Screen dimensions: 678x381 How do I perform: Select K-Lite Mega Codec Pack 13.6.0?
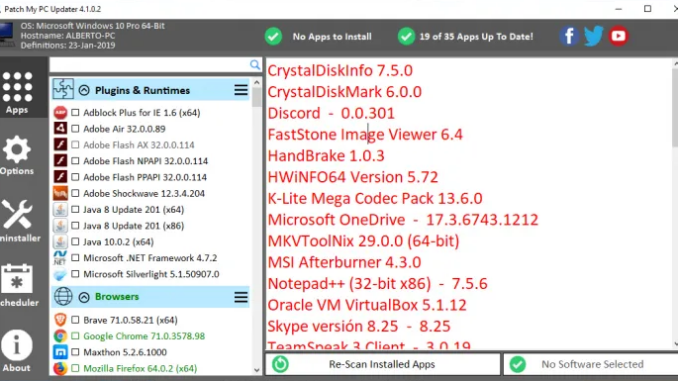point(375,199)
